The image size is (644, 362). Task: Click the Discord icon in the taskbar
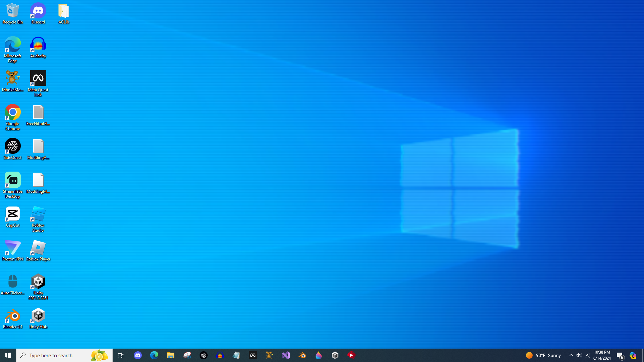[x=138, y=355]
